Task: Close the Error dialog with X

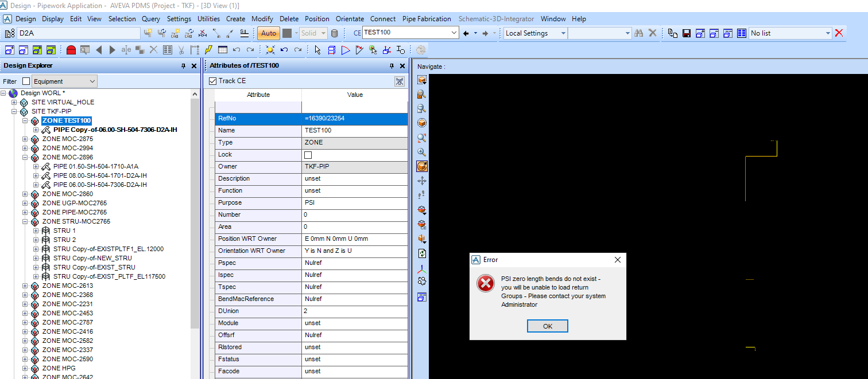Action: tap(618, 260)
